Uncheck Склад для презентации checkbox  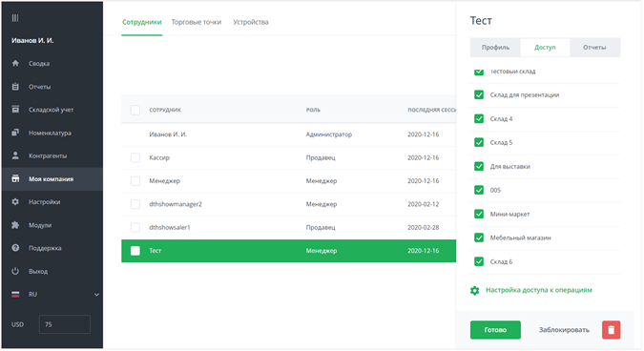(479, 94)
